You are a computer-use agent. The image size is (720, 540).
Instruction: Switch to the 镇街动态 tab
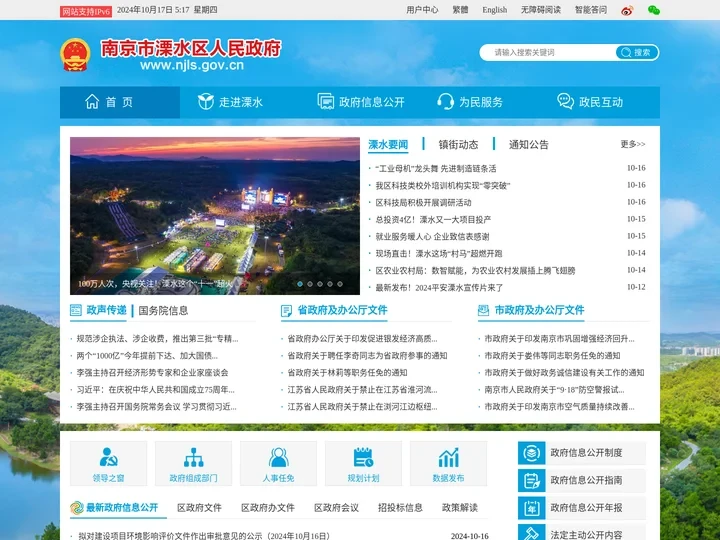click(458, 145)
